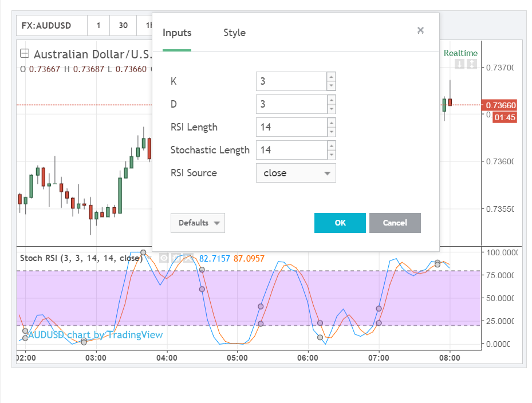Toggle Stoch RSI visibility eye icon

pyautogui.click(x=164, y=258)
